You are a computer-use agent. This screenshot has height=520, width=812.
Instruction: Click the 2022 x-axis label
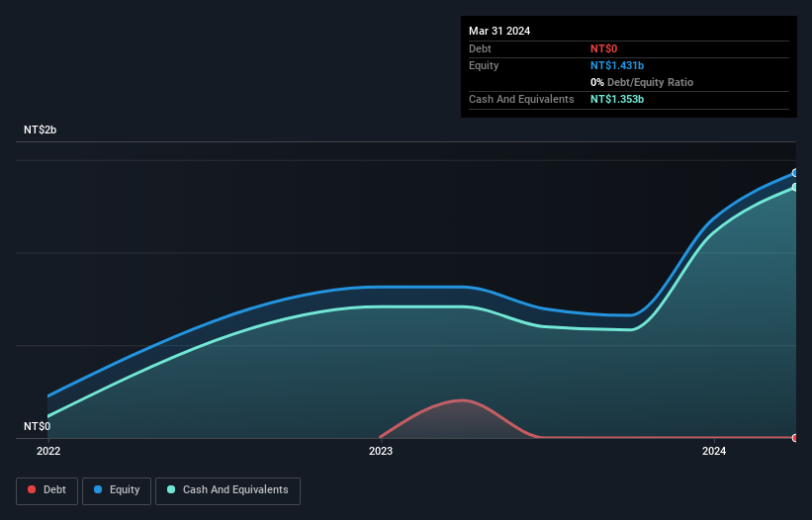coord(48,451)
